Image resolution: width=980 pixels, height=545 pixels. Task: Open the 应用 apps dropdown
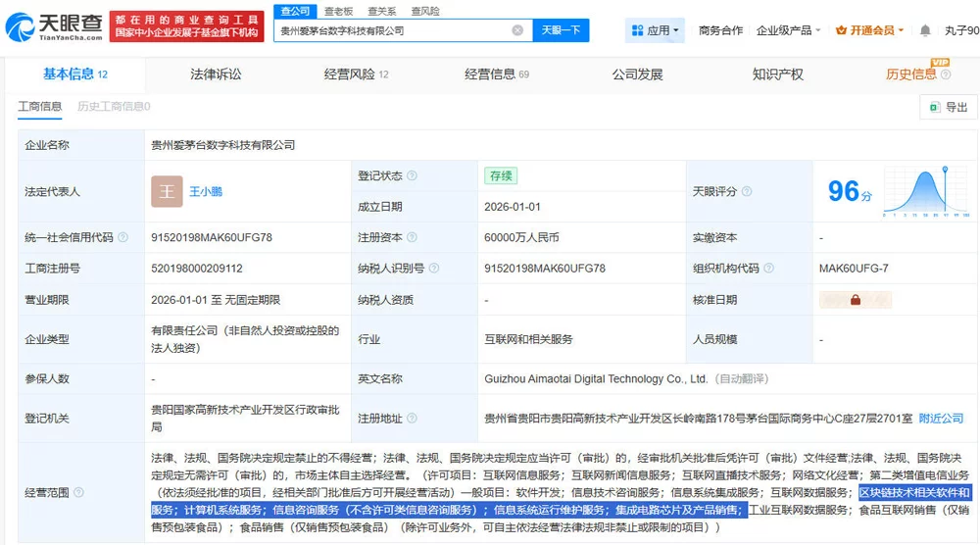(x=655, y=30)
